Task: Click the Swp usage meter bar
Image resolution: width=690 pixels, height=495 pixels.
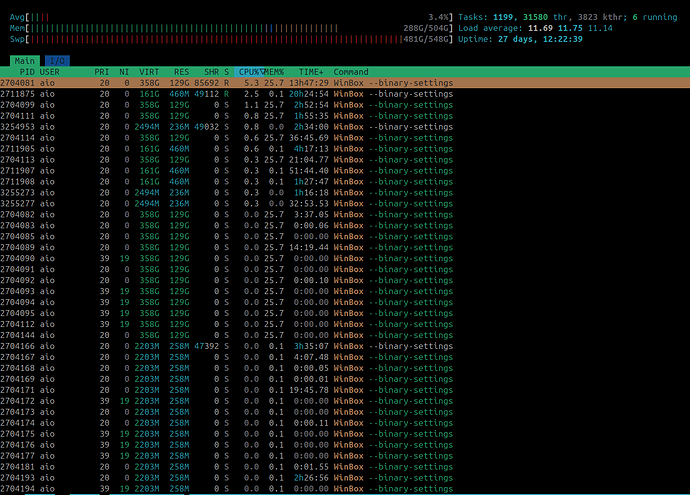Action: [231, 39]
